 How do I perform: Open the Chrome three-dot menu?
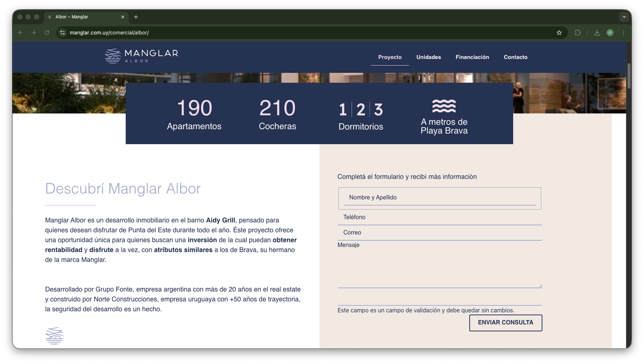tap(623, 33)
